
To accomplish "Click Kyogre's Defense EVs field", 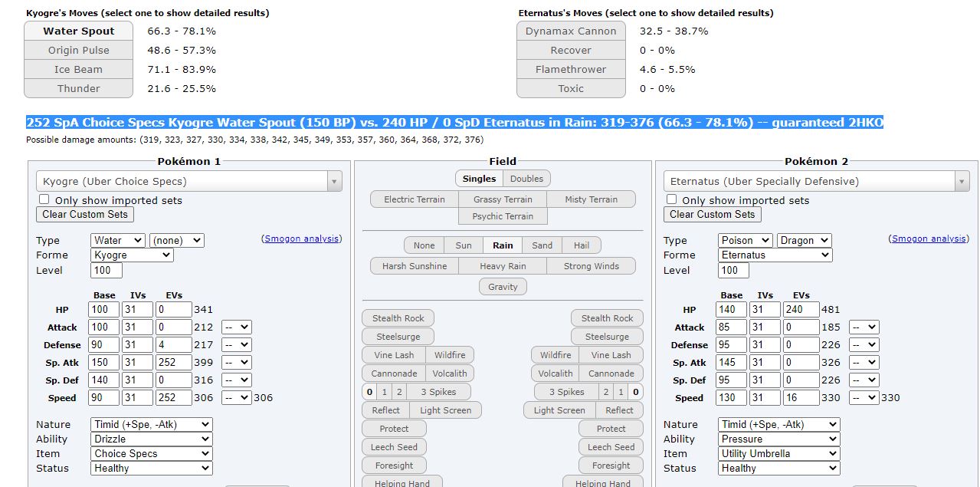I will pos(174,344).
